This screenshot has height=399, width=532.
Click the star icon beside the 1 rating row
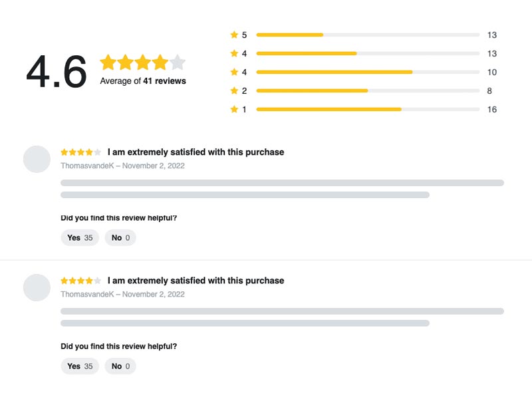[x=234, y=109]
